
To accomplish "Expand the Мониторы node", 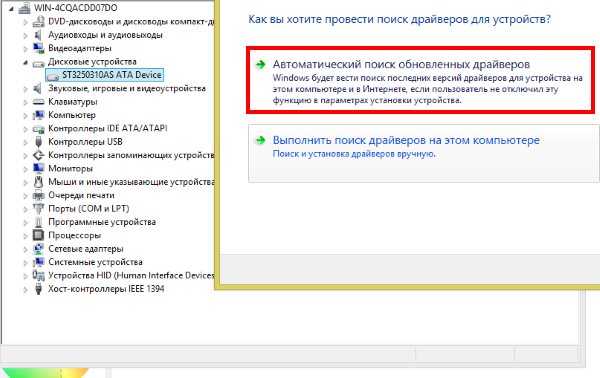I will click(x=25, y=169).
